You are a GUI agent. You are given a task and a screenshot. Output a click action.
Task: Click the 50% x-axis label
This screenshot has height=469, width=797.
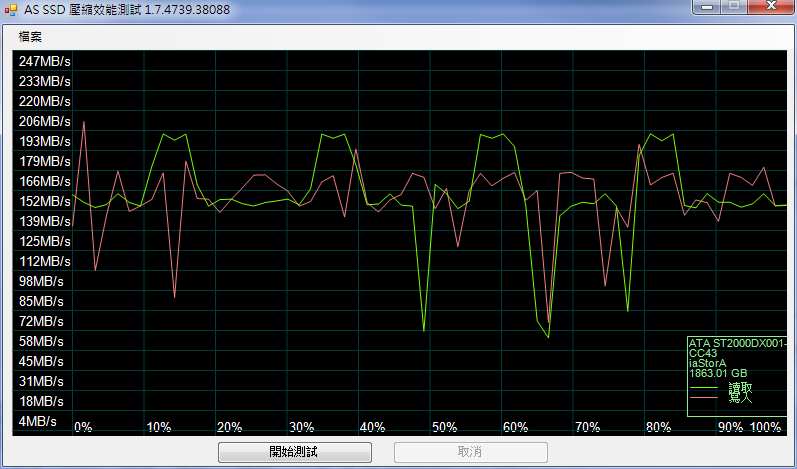tap(444, 427)
